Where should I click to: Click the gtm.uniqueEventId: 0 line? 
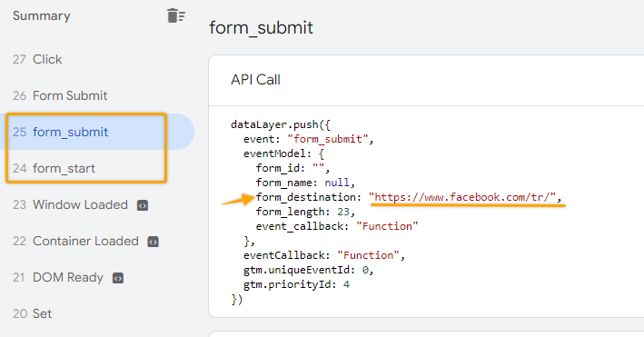(309, 270)
